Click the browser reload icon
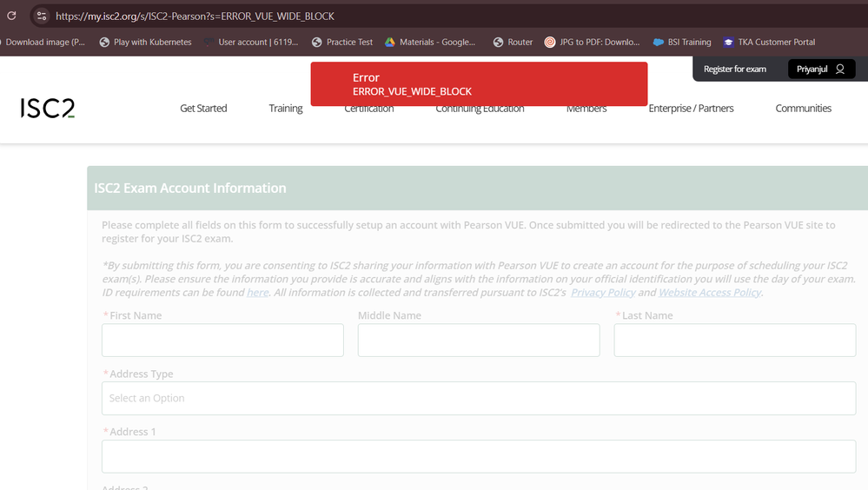The image size is (868, 490). point(11,16)
